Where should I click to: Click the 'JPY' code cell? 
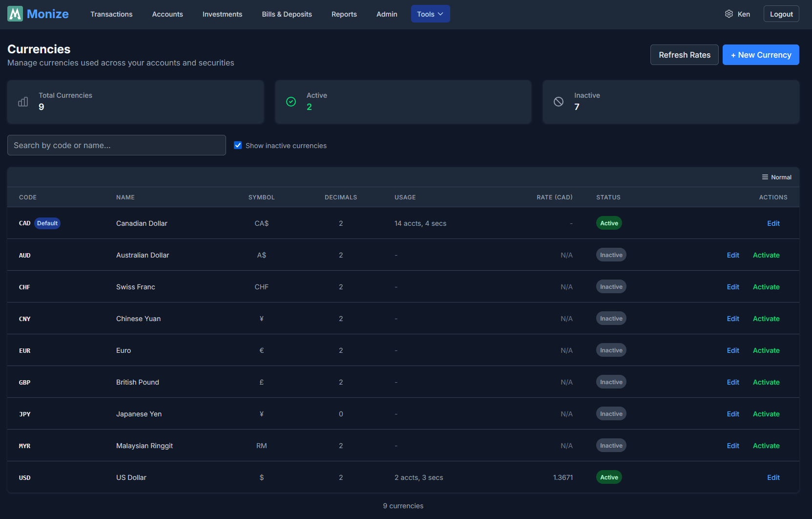click(25, 414)
